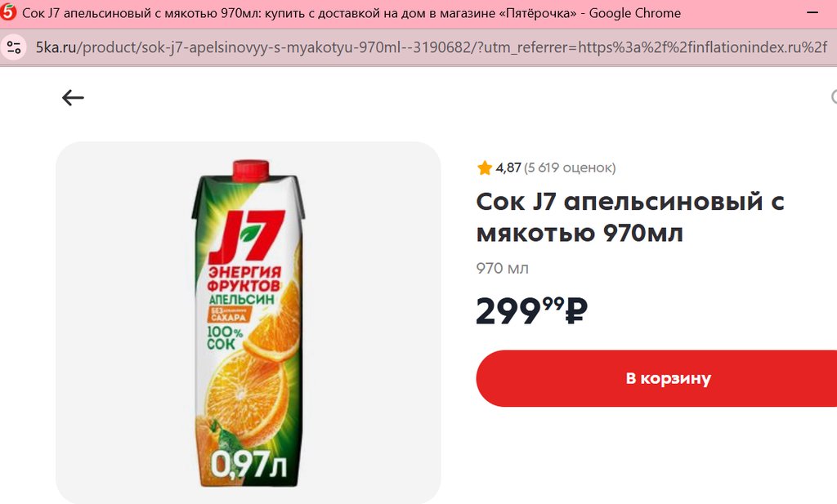Click the 970 мл volume label
Image resolution: width=837 pixels, height=504 pixels.
coord(503,268)
